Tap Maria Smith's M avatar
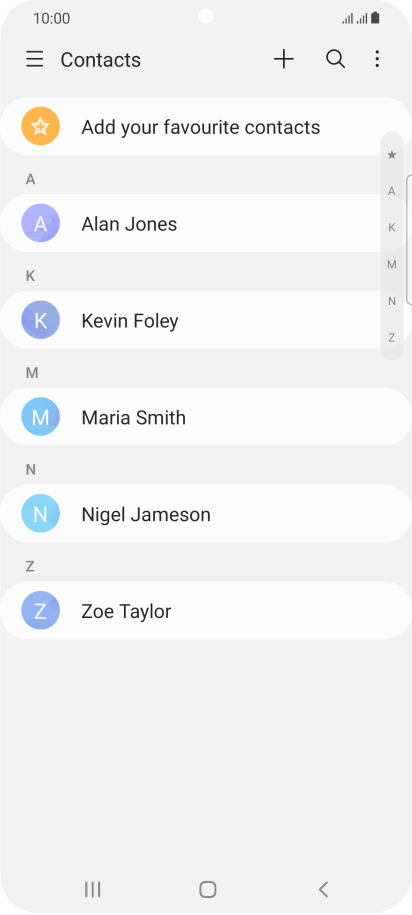412x915 pixels. point(41,417)
